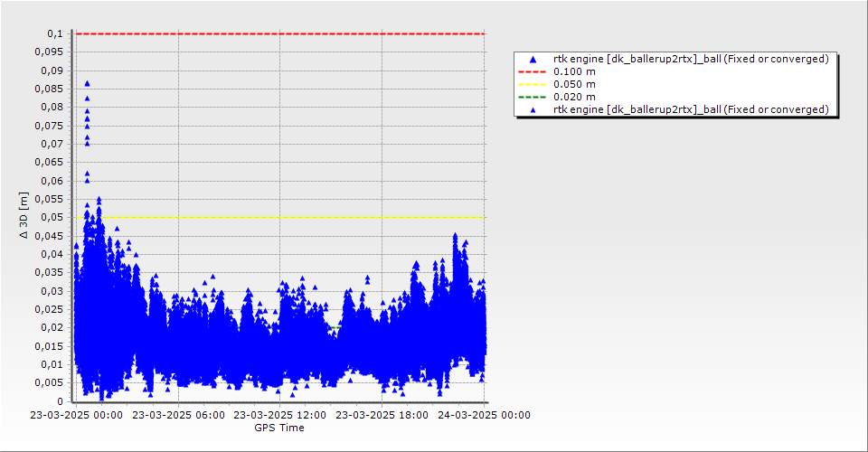
Task: Click the 23-03-2025 00:00 axis label
Action: click(76, 415)
